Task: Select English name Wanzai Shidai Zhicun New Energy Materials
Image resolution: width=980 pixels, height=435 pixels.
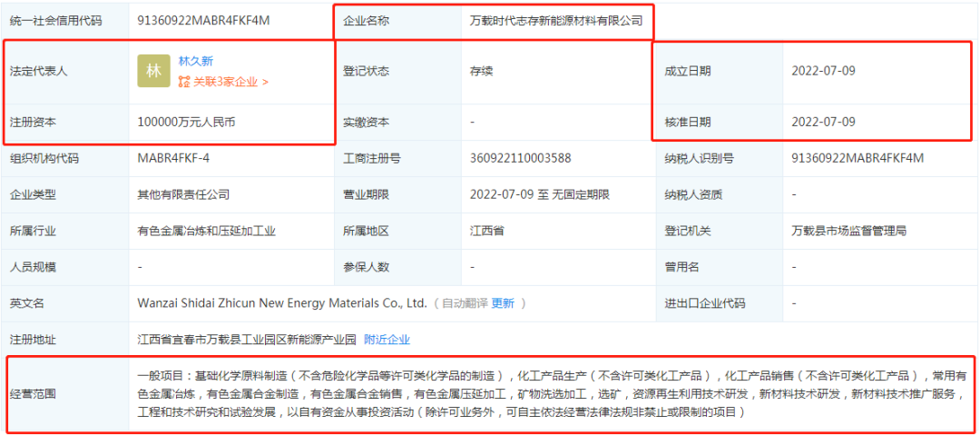Action: (x=282, y=303)
